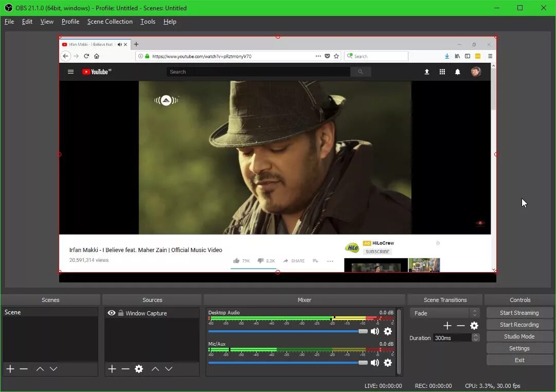Adjust the Desktop Audio volume slider

pyautogui.click(x=288, y=331)
